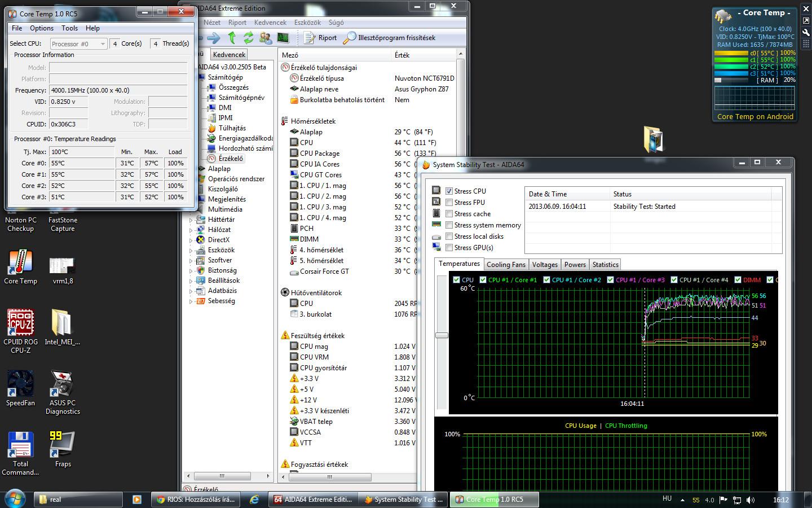Expand the Adatbázis tree node
Screen dimensions: 812x508
(x=191, y=291)
